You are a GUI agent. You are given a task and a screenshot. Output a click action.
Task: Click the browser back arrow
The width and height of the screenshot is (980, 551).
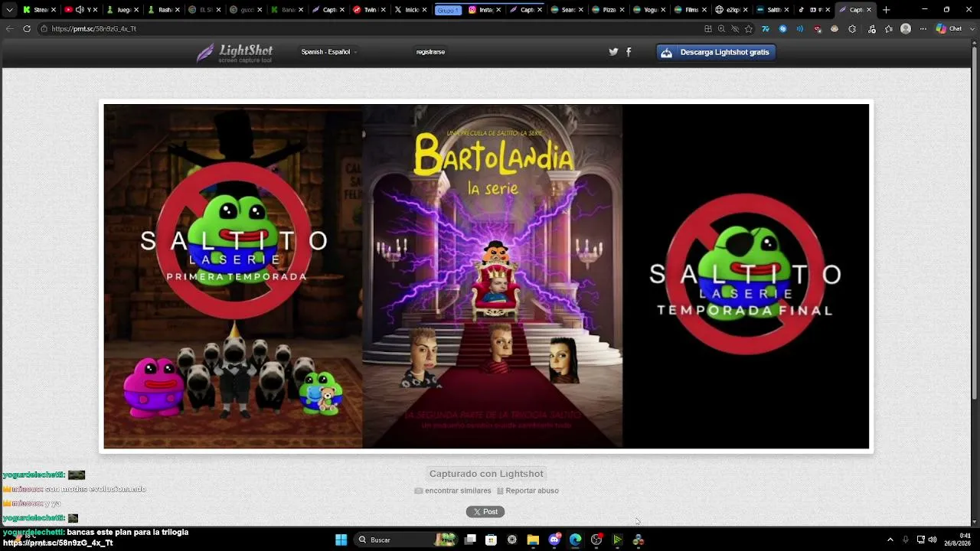pyautogui.click(x=10, y=28)
